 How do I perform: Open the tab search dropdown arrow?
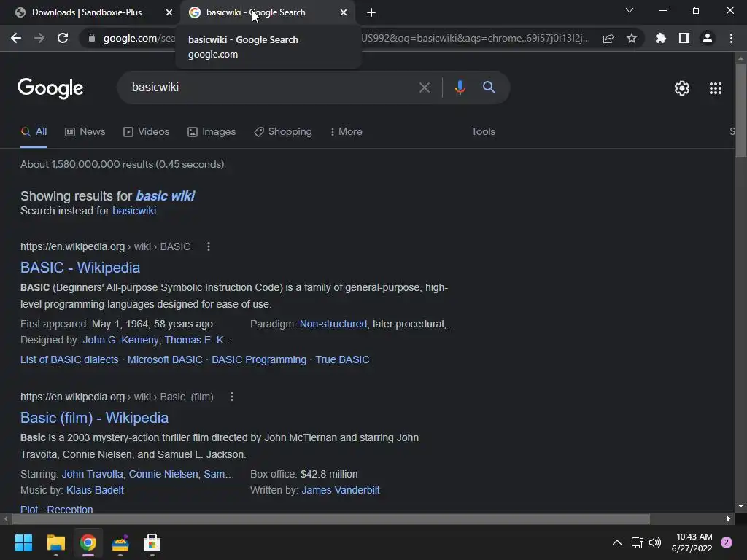(630, 10)
